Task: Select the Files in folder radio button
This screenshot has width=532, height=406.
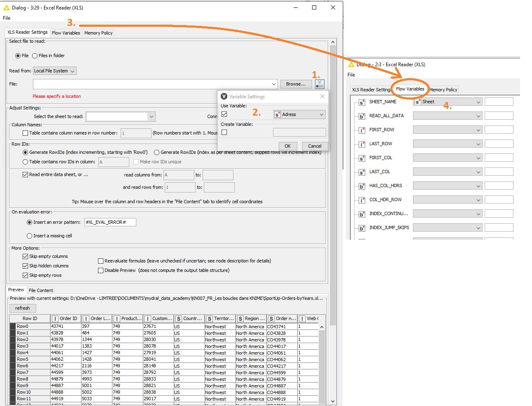Action: [x=35, y=56]
